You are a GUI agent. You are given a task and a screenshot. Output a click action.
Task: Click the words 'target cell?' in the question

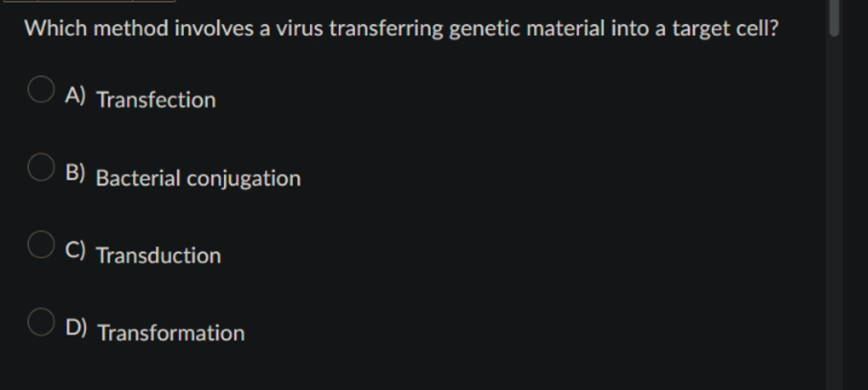(725, 29)
